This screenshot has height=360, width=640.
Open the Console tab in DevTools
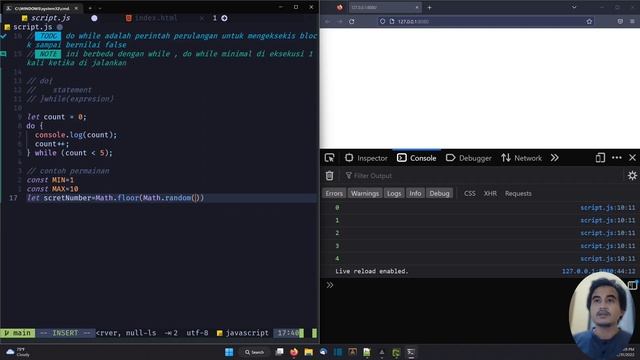416,158
